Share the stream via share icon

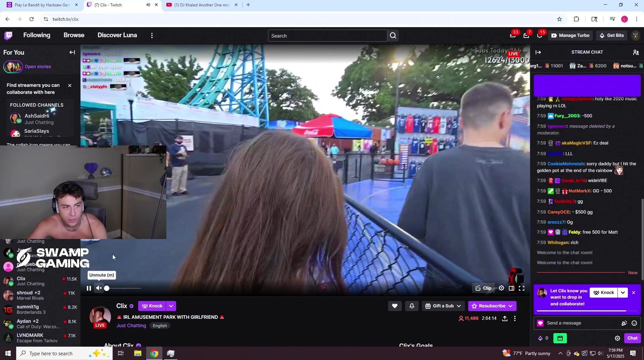coord(505,318)
